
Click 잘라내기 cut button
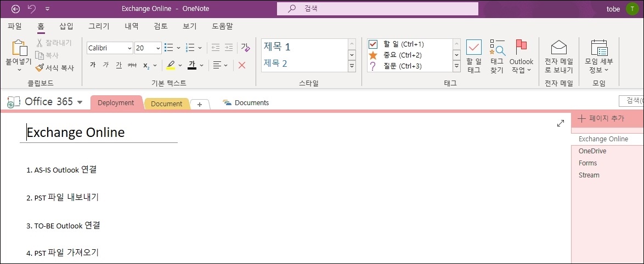54,43
